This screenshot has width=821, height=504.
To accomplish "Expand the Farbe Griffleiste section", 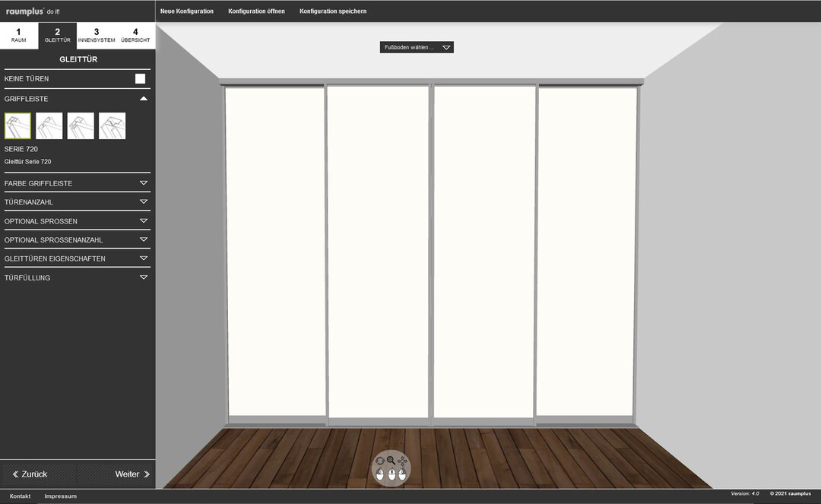I will 78,183.
